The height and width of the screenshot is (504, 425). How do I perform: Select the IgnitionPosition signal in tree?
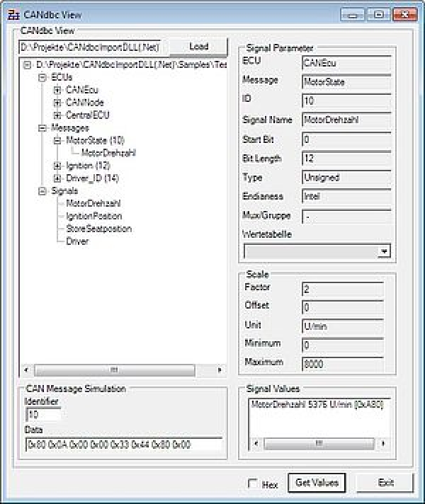point(93,216)
